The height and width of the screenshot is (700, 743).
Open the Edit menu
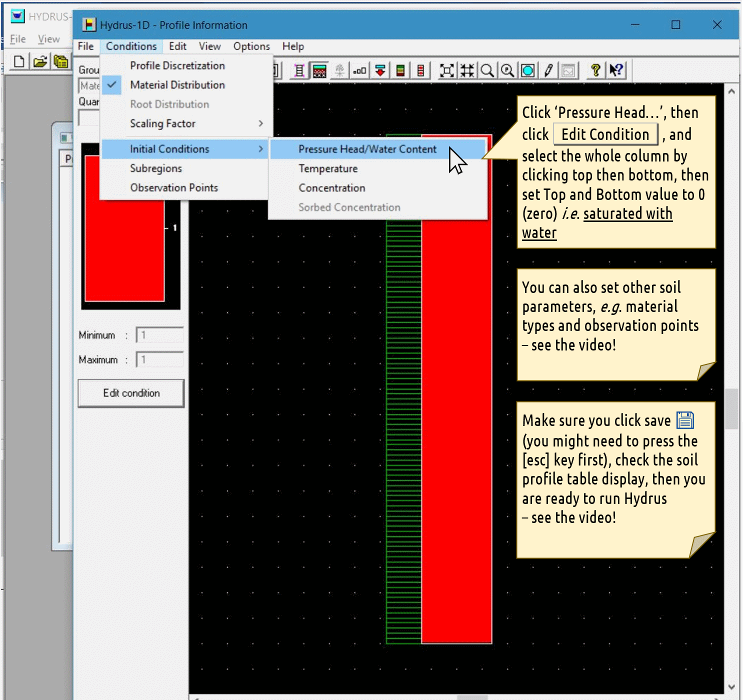tap(177, 46)
